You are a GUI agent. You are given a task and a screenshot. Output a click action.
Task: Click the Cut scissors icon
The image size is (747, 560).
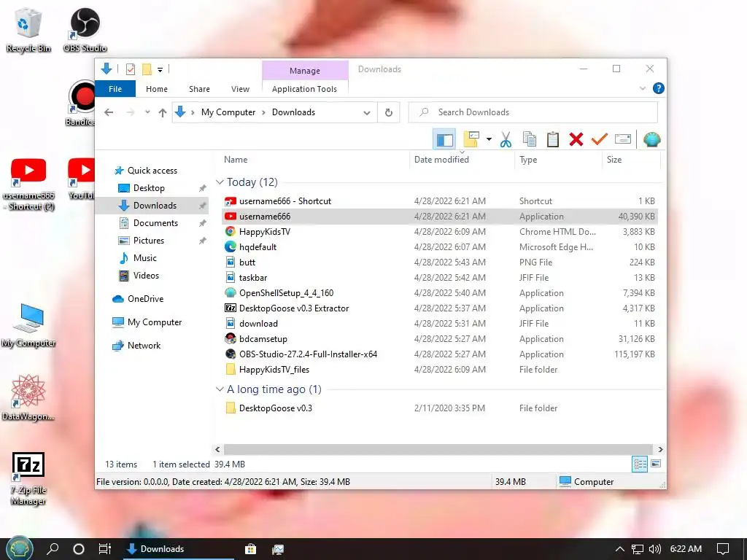point(506,139)
